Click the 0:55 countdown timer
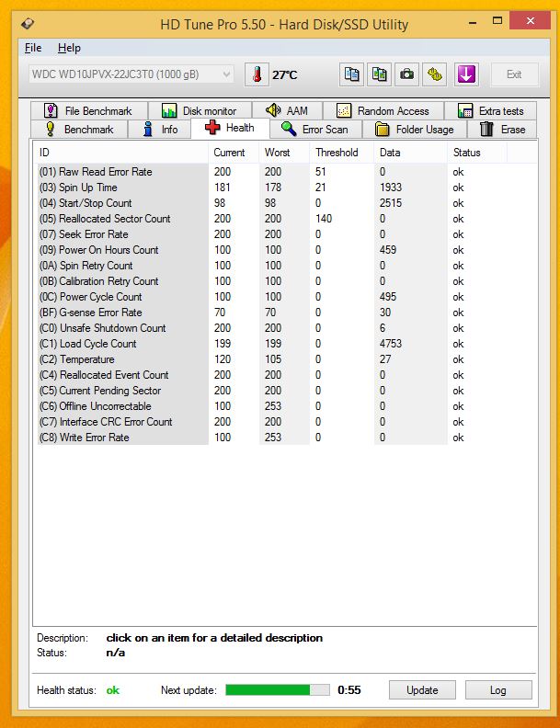The width and height of the screenshot is (560, 728). [349, 690]
